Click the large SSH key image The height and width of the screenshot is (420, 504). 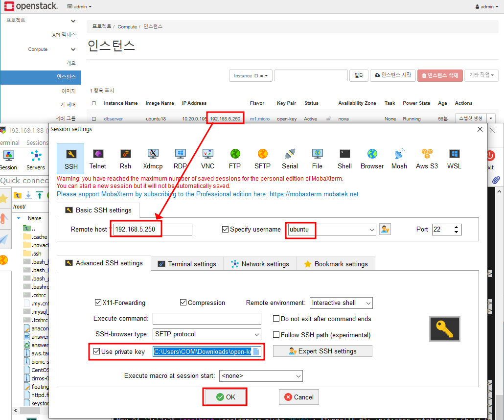[445, 328]
